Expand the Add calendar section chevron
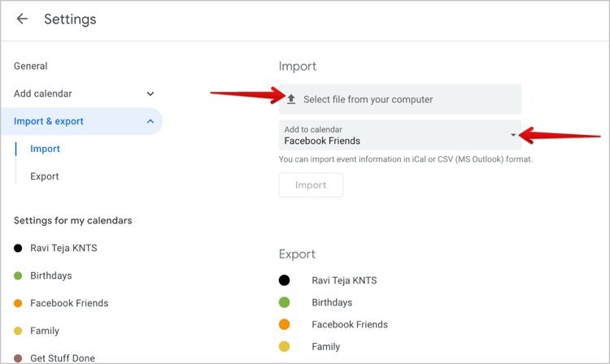Image resolution: width=610 pixels, height=364 pixels. point(150,93)
